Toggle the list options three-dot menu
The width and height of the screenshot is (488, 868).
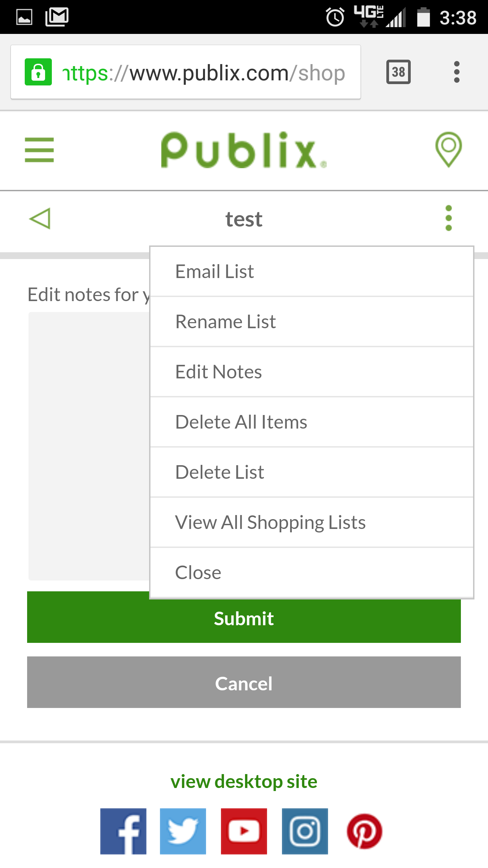click(x=449, y=218)
